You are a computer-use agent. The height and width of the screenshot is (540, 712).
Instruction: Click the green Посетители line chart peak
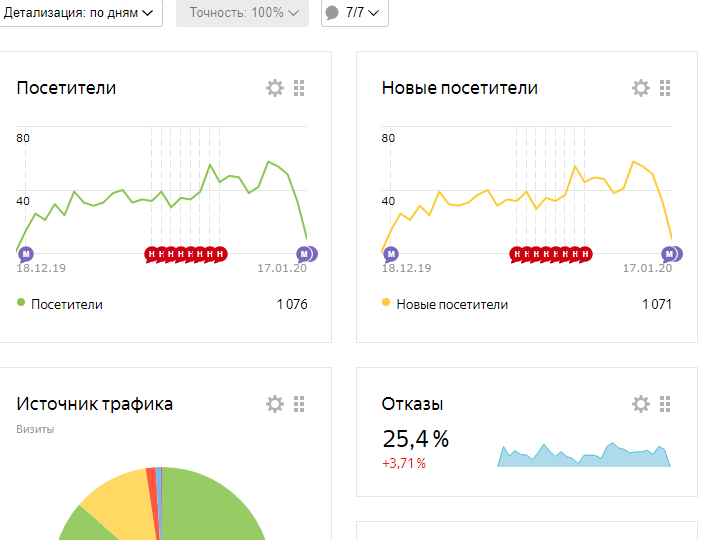click(x=269, y=162)
